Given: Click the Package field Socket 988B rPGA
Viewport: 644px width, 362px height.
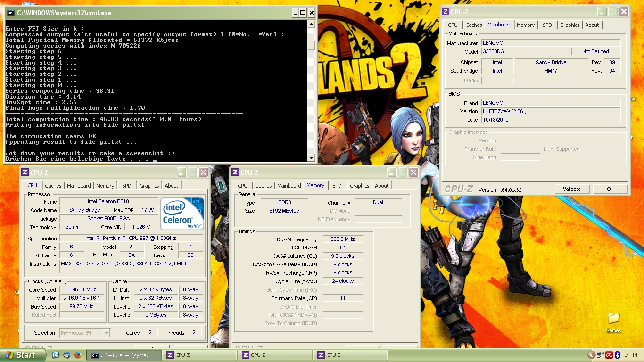Looking at the screenshot, I should [x=108, y=219].
